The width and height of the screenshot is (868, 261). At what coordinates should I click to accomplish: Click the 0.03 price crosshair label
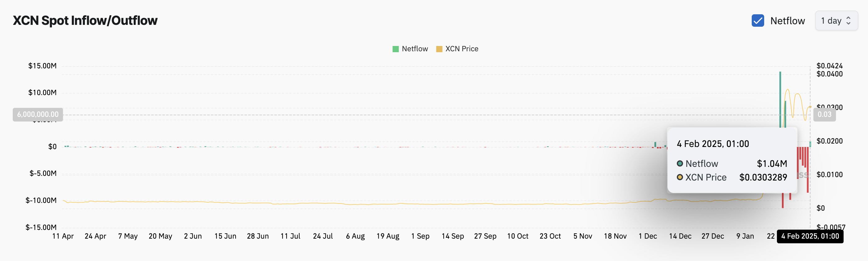point(824,115)
